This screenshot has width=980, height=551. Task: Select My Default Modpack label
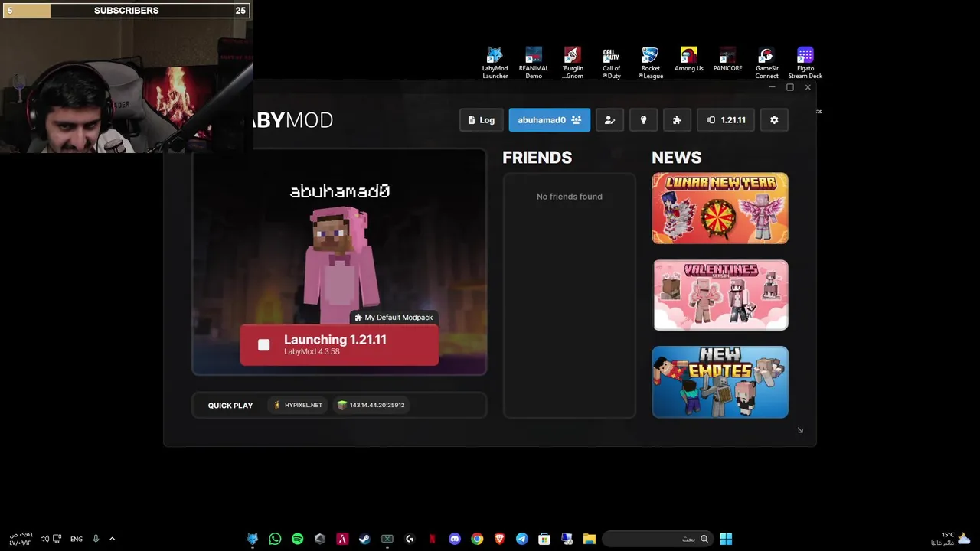[x=394, y=318]
